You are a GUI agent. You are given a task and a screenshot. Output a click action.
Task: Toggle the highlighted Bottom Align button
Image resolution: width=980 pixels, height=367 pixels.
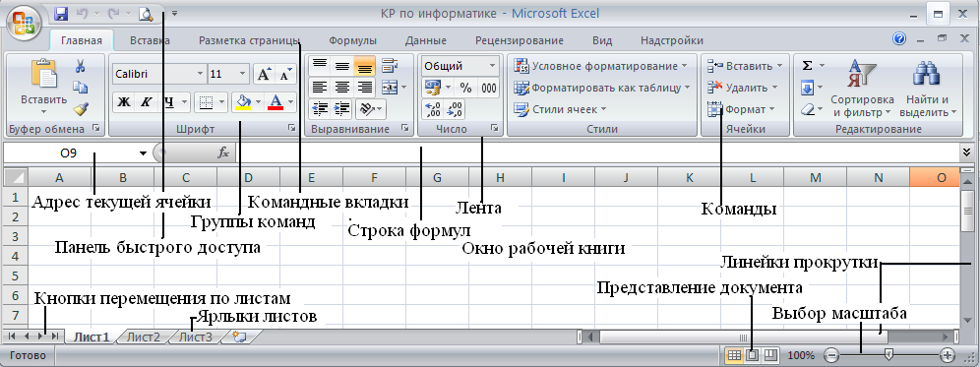click(x=363, y=65)
